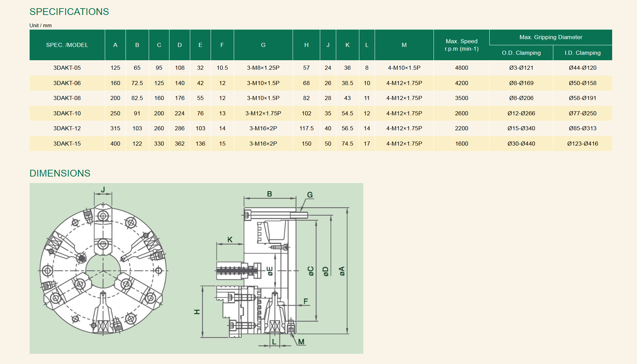This screenshot has width=637, height=364.
Task: Select the 3DAKT-15 model name cell
Action: tap(67, 144)
